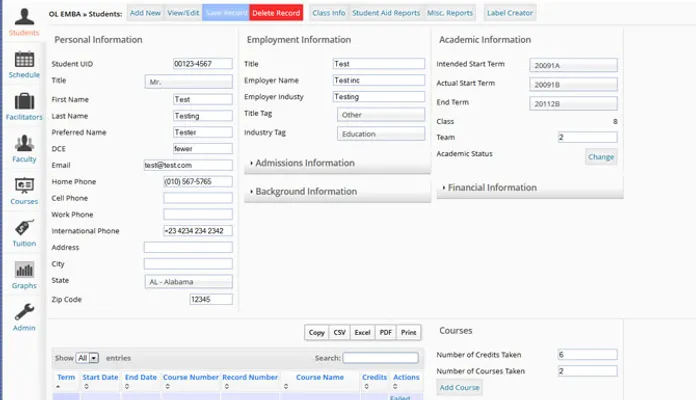Open the Schedule calendar icon
This screenshot has width=696, height=400.
coord(24,62)
